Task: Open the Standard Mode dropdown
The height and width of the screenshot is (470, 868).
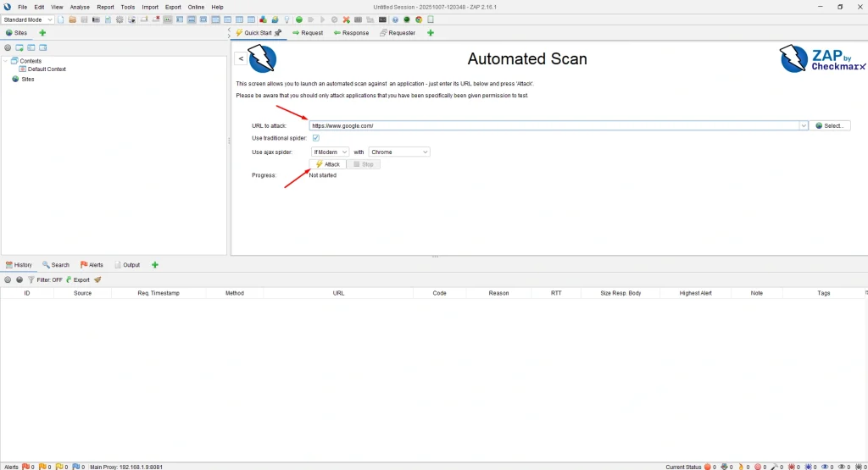Action: pos(28,19)
